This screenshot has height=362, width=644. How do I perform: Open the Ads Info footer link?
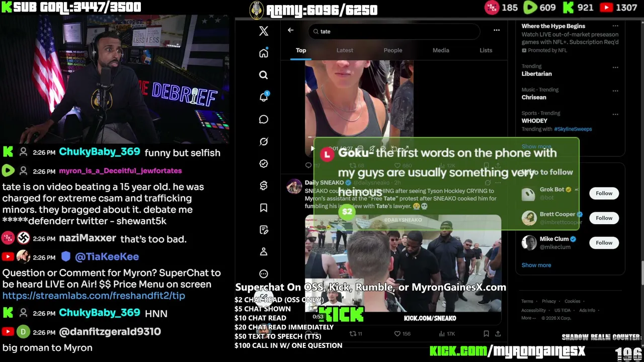click(x=587, y=310)
